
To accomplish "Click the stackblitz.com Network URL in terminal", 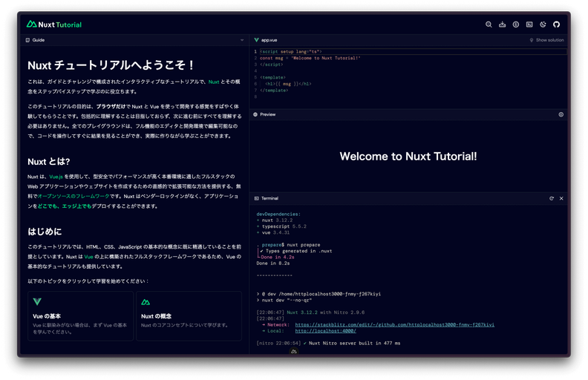I will point(394,324).
